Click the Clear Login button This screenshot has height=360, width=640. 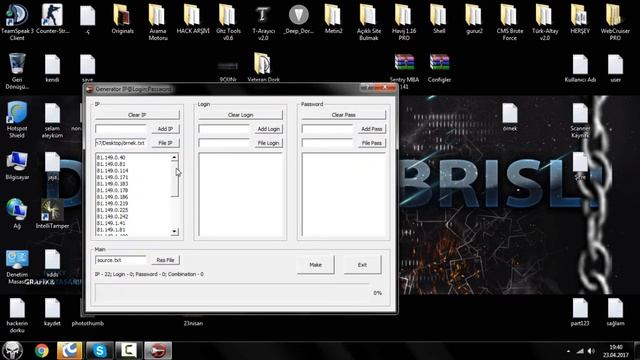click(240, 115)
